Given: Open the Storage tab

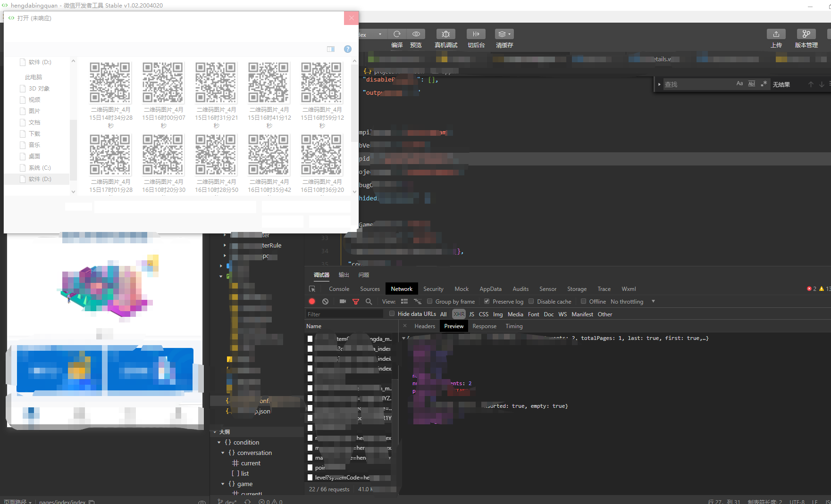Looking at the screenshot, I should click(x=577, y=289).
